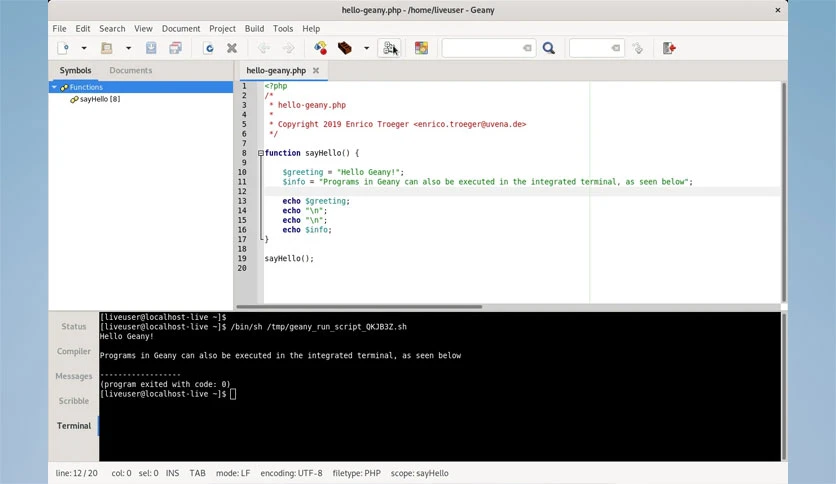
Task: Close the hello-geany.php tab
Action: tap(316, 70)
